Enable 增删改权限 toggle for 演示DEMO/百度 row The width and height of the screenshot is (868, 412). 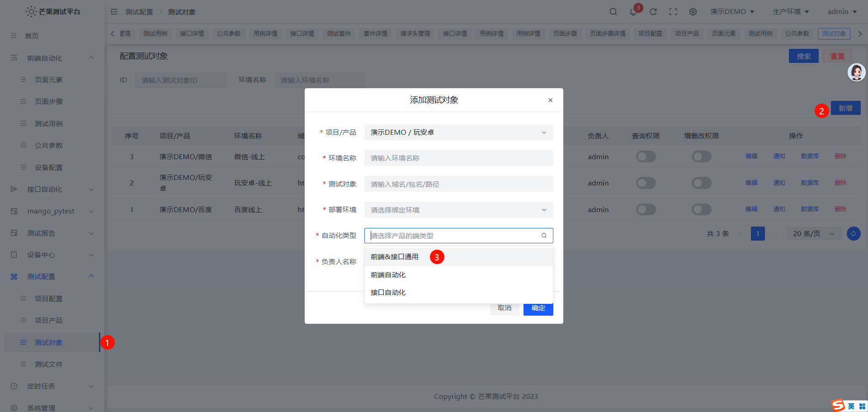[x=701, y=209]
